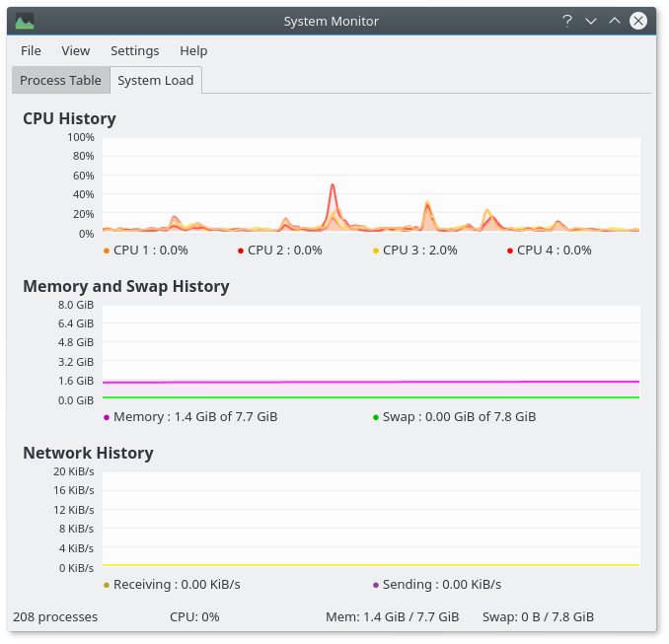
Task: Open the File menu
Action: [x=31, y=50]
